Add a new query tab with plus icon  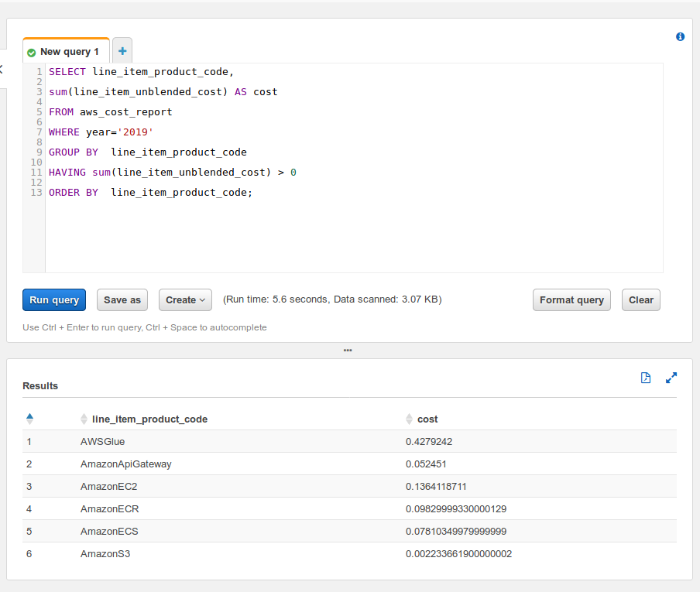[122, 51]
